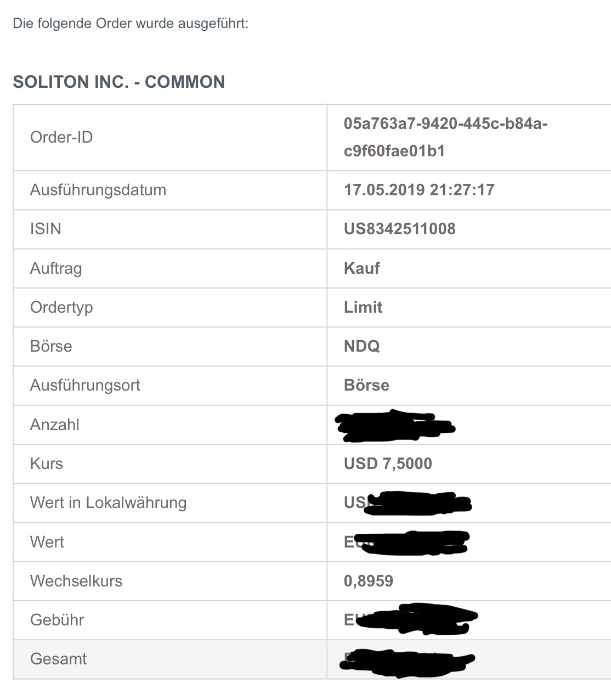
Task: Click the Gesamt total row label
Action: point(58,659)
